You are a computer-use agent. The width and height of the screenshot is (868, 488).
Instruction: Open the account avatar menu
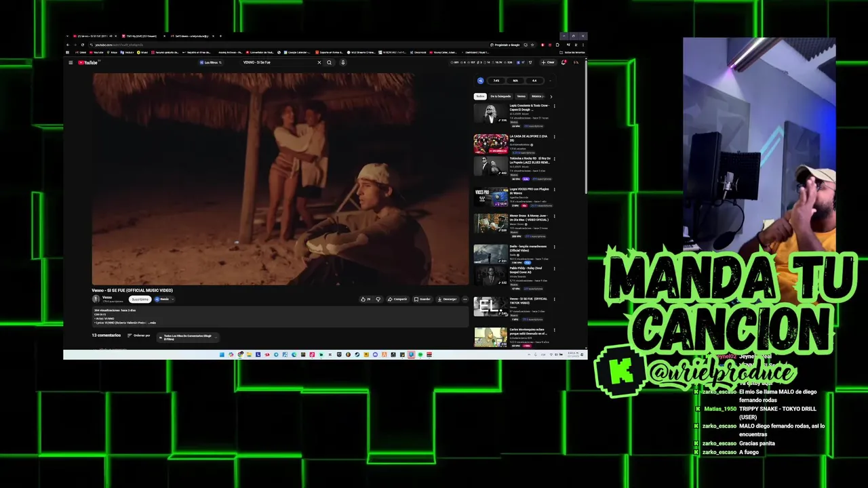click(x=576, y=62)
